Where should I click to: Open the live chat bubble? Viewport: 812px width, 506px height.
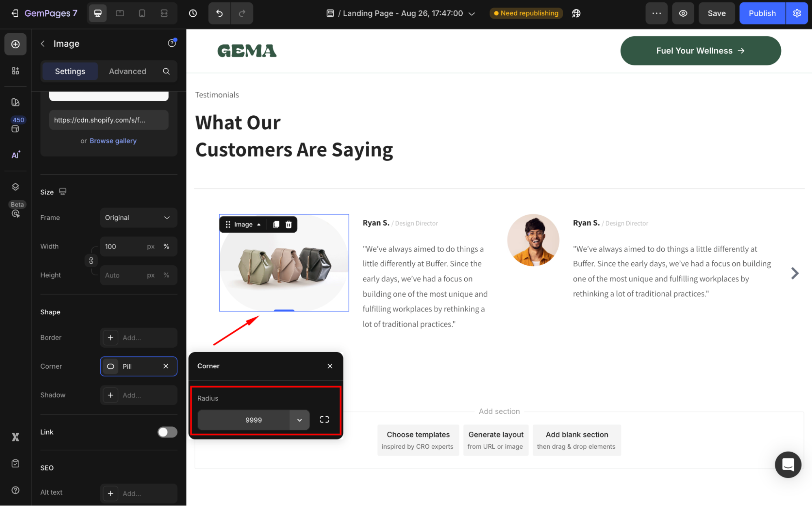point(788,464)
